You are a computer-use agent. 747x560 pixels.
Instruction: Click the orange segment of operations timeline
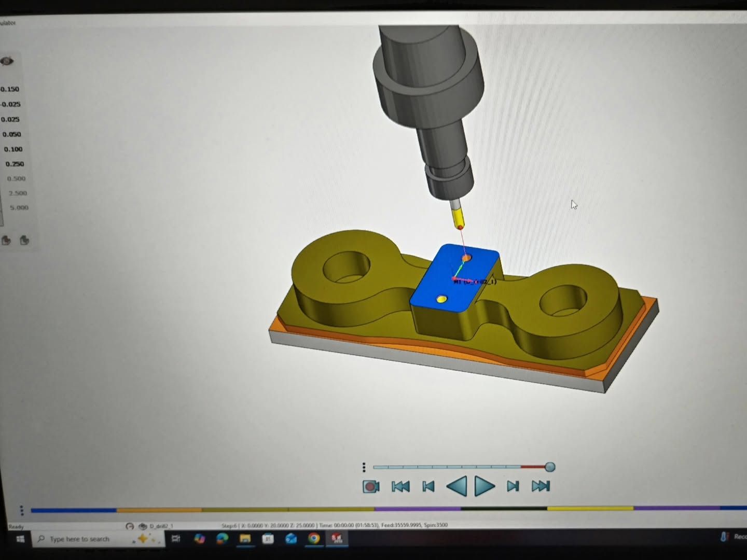tap(159, 510)
